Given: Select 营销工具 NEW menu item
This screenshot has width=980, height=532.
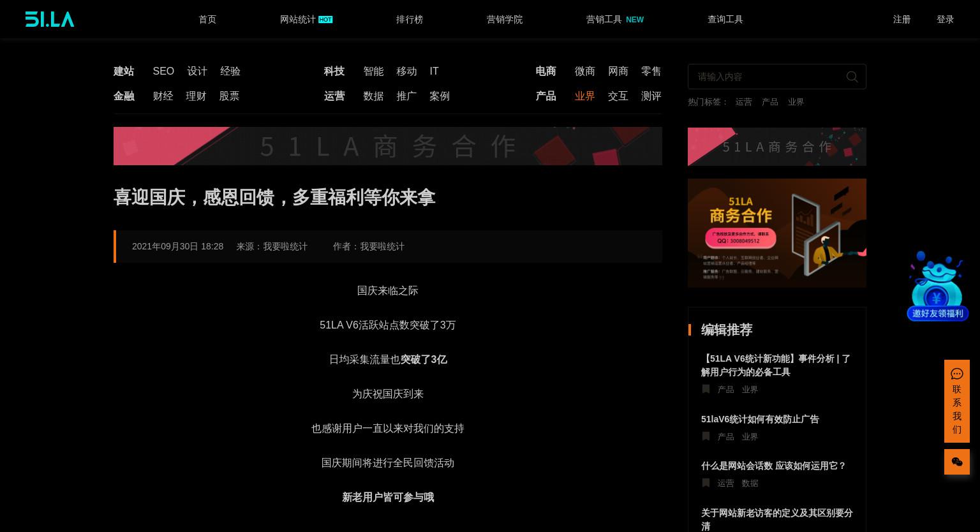Looking at the screenshot, I should tap(615, 19).
